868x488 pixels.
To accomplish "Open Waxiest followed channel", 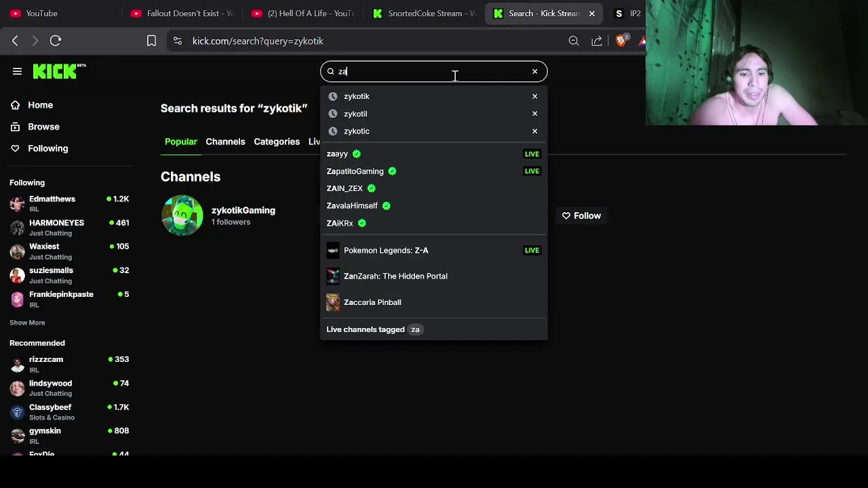I will pyautogui.click(x=68, y=251).
